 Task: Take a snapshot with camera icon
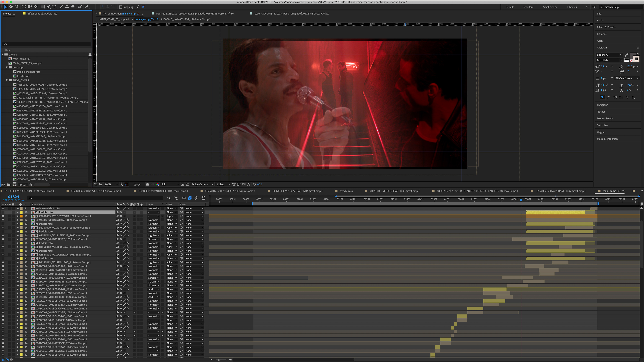point(148,184)
